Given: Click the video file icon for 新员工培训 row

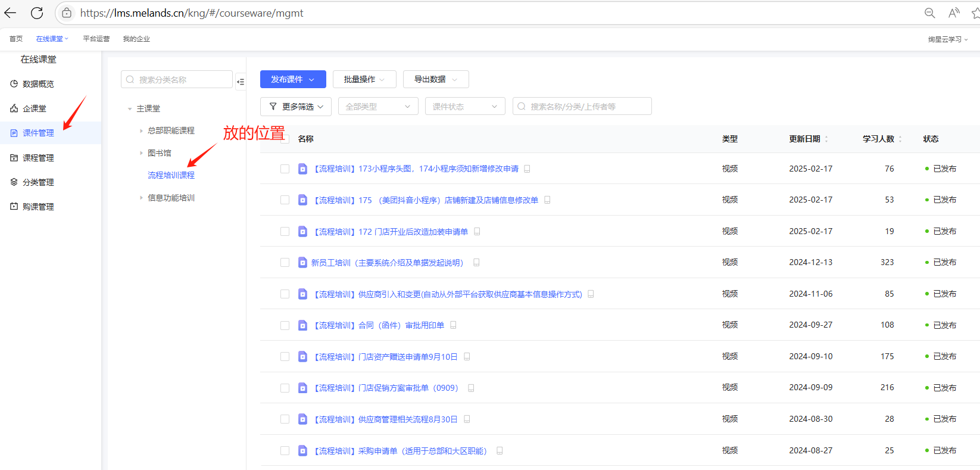Looking at the screenshot, I should click(x=302, y=263).
